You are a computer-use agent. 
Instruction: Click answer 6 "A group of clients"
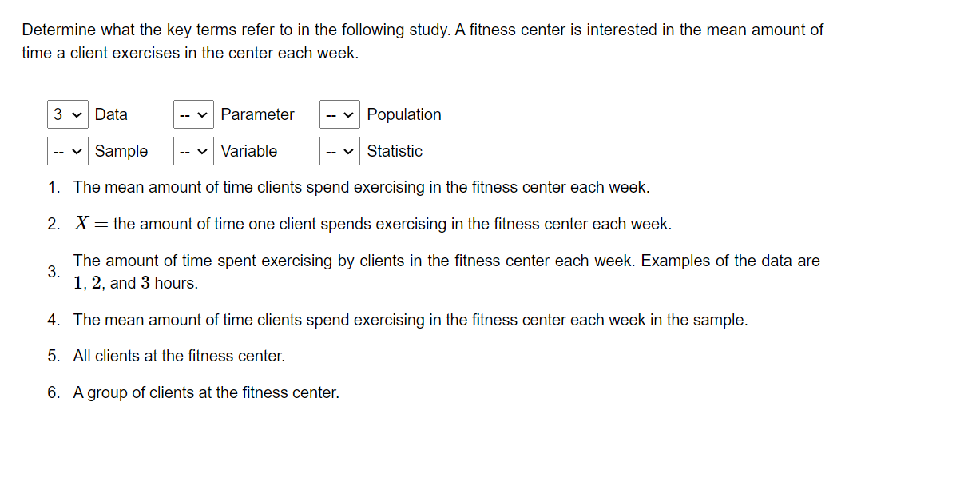[206, 392]
